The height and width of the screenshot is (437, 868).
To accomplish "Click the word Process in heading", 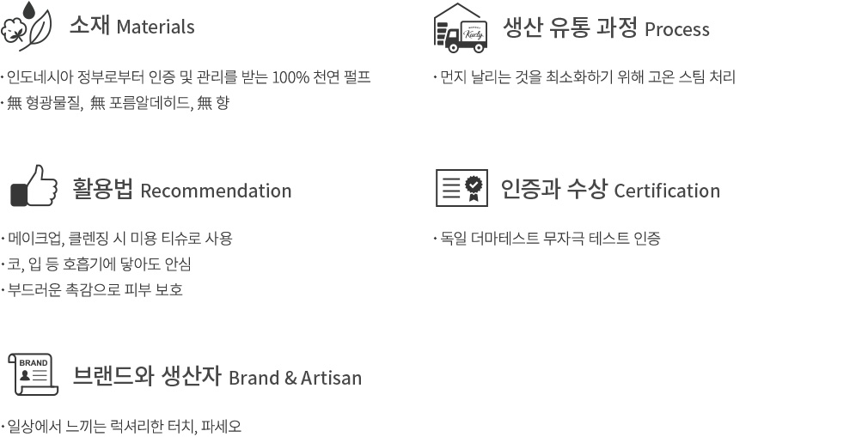I will pyautogui.click(x=677, y=29).
